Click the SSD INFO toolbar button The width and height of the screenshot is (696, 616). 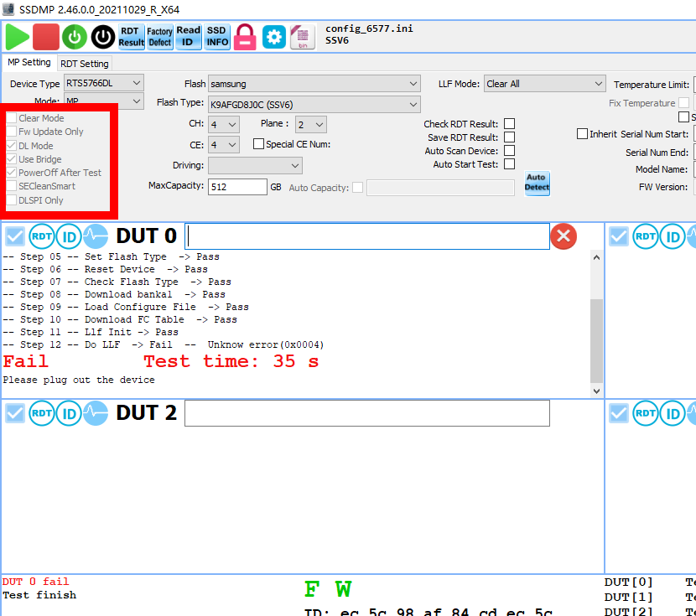(217, 37)
